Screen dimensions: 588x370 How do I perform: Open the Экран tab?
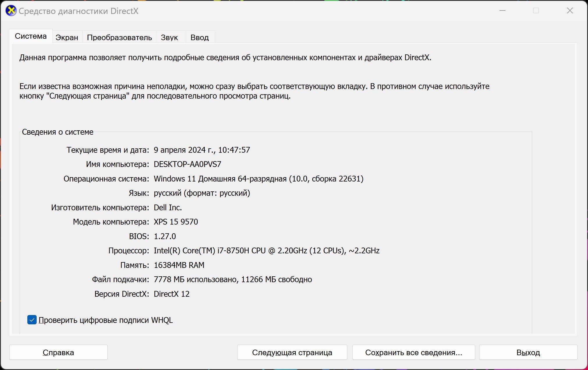coord(67,37)
